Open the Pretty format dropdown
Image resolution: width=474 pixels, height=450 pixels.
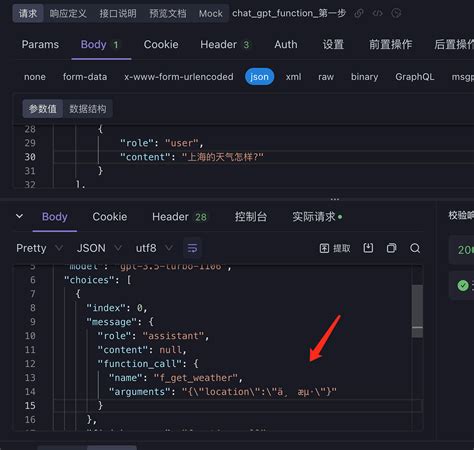[39, 248]
